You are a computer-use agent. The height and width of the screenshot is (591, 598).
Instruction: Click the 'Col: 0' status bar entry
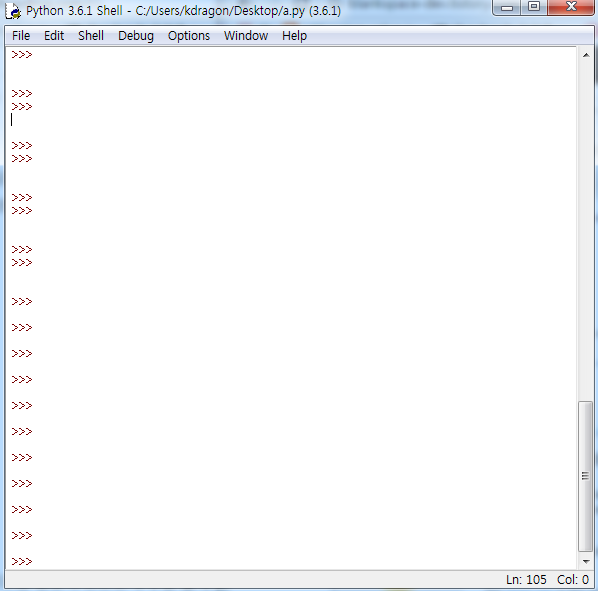point(572,580)
